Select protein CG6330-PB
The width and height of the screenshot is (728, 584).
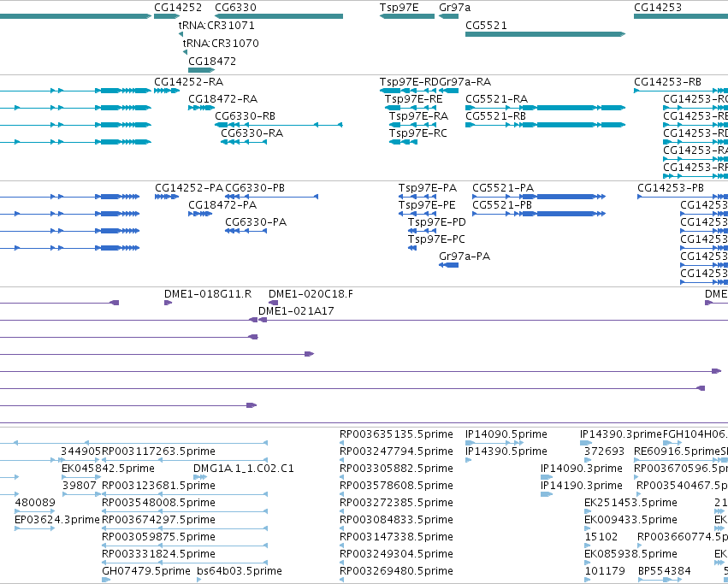click(255, 188)
